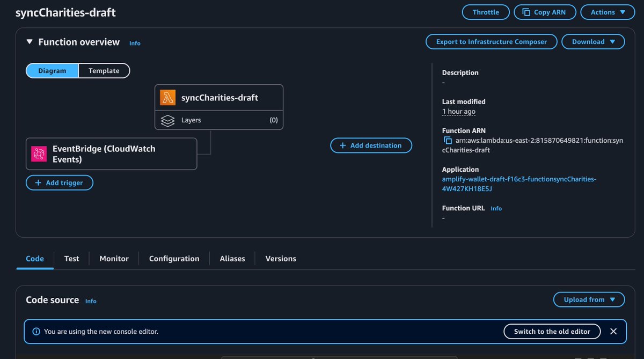
Task: Open the Test tab
Action: (71, 259)
